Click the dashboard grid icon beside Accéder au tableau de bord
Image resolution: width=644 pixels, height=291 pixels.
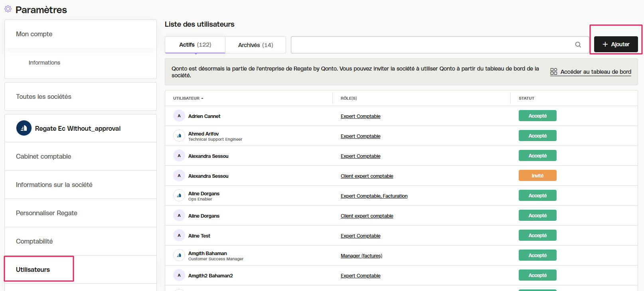[554, 72]
